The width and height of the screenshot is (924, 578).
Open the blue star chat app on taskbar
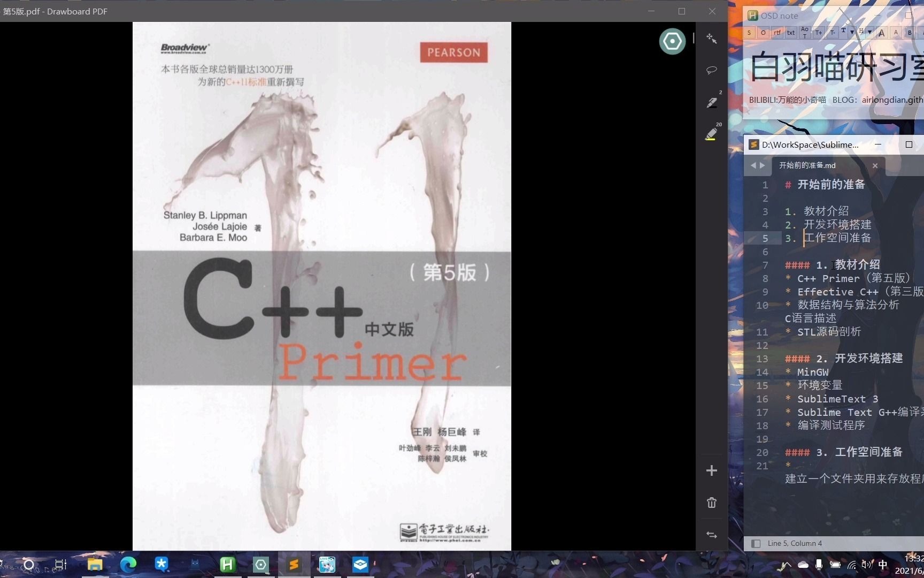coord(161,565)
